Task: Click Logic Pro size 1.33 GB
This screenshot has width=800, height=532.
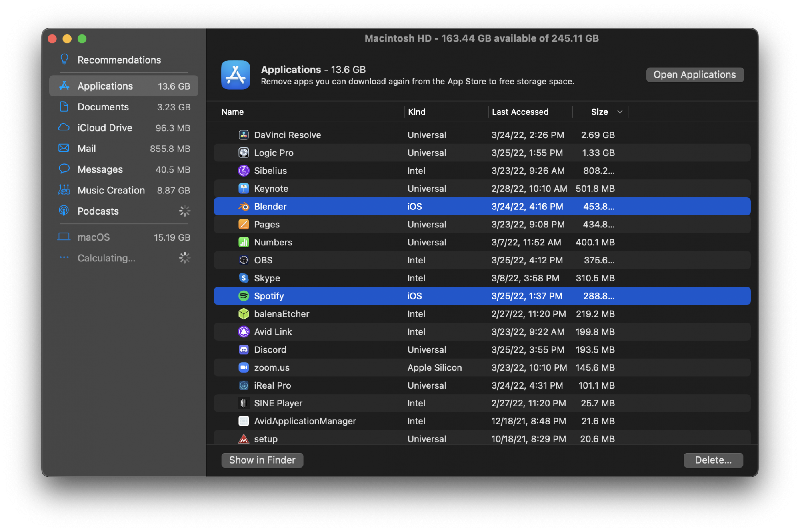Action: (598, 153)
